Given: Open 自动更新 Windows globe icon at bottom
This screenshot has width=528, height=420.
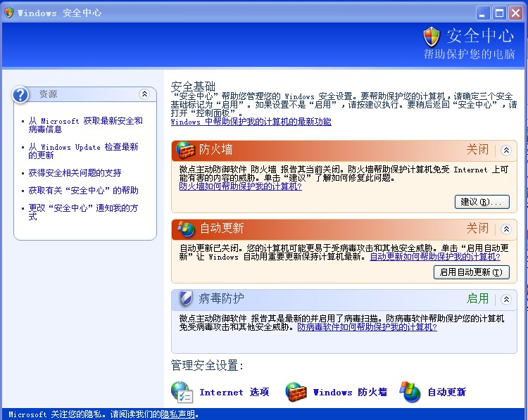Looking at the screenshot, I should 410,392.
